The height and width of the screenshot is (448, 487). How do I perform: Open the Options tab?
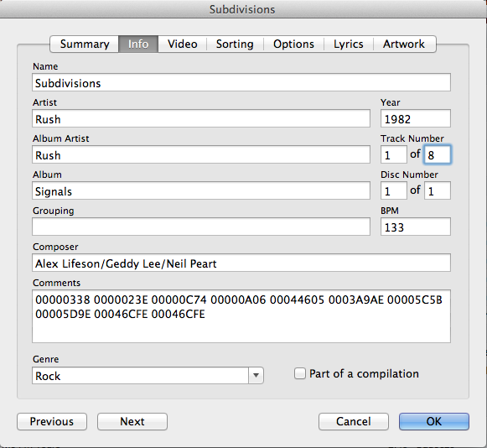pyautogui.click(x=293, y=44)
